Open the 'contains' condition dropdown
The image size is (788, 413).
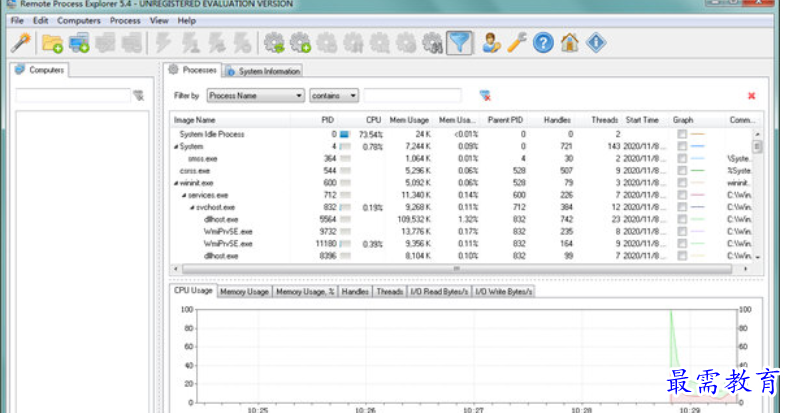pyautogui.click(x=333, y=96)
